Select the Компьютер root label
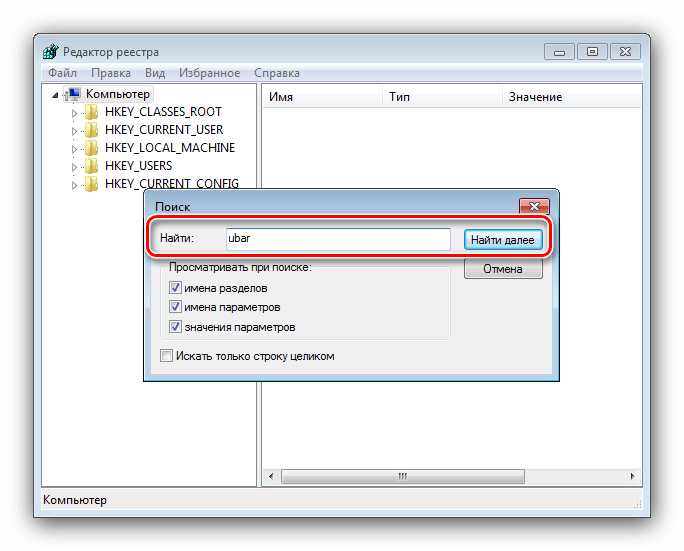 click(118, 94)
